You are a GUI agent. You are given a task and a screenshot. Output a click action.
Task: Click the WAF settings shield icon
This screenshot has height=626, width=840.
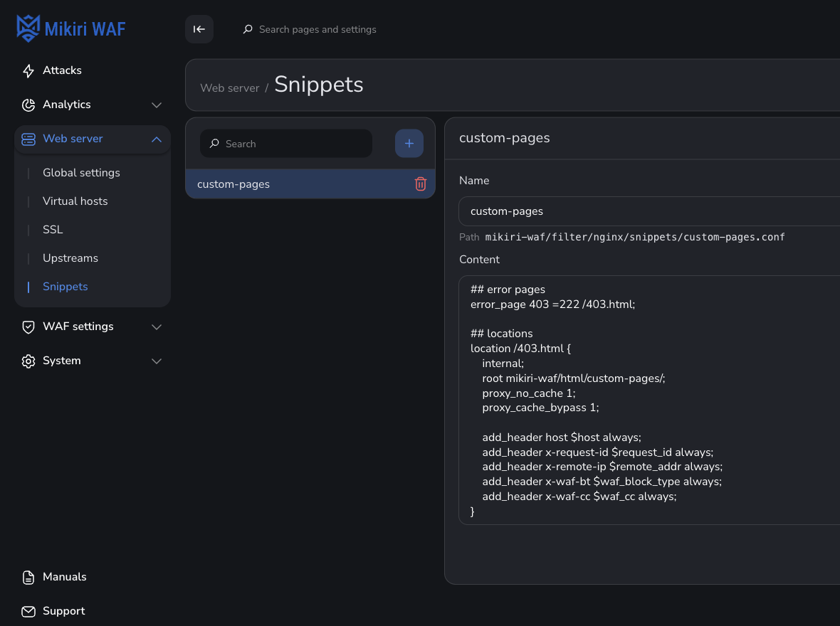click(x=28, y=327)
